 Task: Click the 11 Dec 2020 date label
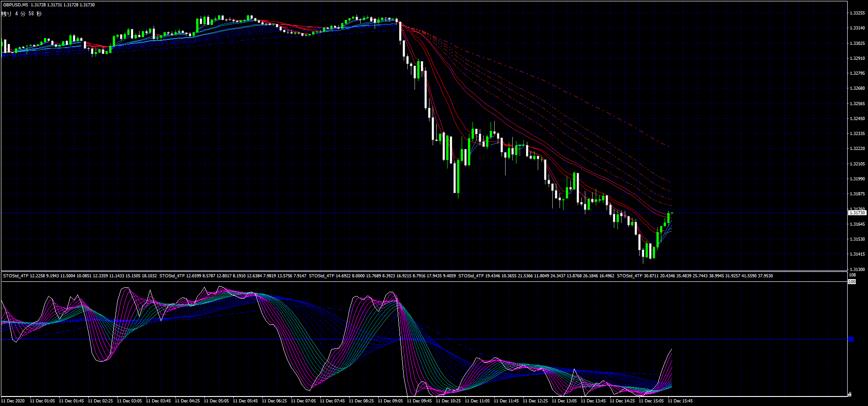pos(13,401)
